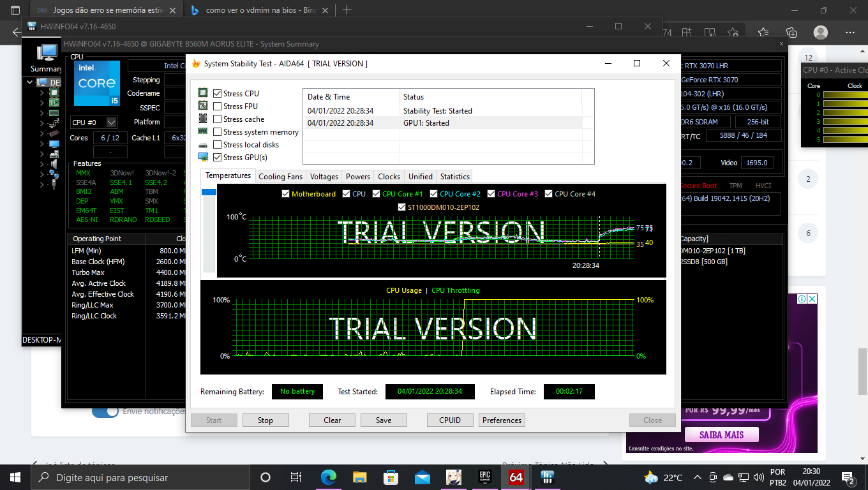The image size is (868, 490).
Task: Toggle CPU Core #3 graph checkbox
Action: 491,194
